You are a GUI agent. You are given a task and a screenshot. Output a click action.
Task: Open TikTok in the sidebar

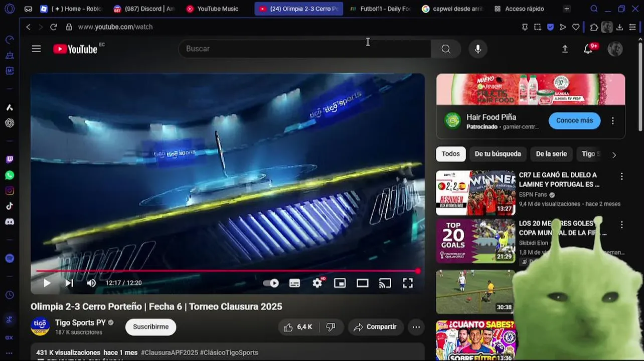pos(10,206)
